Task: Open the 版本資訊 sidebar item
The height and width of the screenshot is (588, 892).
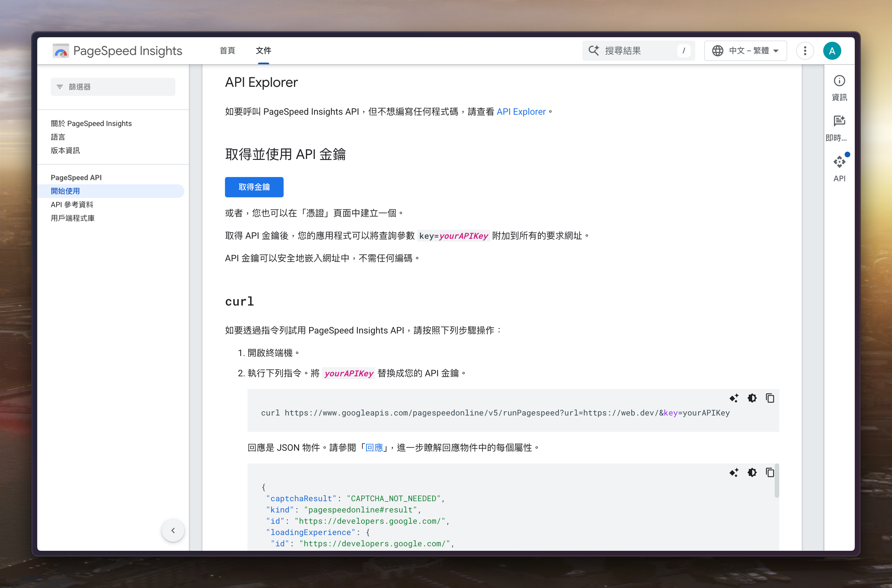Action: point(65,150)
